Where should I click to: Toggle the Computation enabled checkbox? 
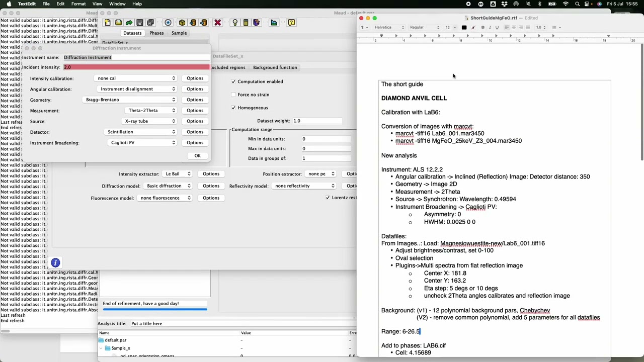click(x=233, y=81)
